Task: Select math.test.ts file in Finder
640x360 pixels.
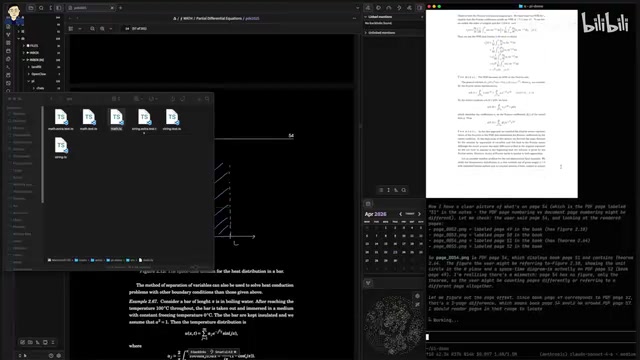Action: (89, 120)
